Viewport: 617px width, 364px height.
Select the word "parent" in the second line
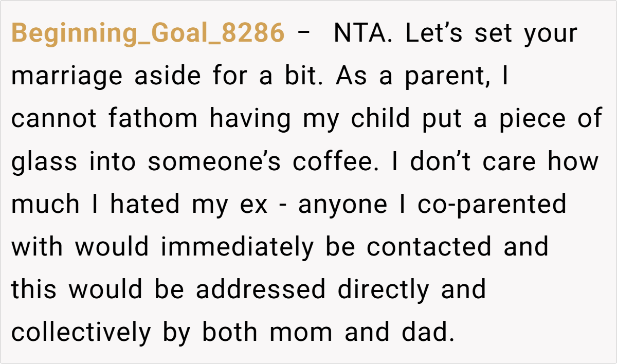point(445,77)
